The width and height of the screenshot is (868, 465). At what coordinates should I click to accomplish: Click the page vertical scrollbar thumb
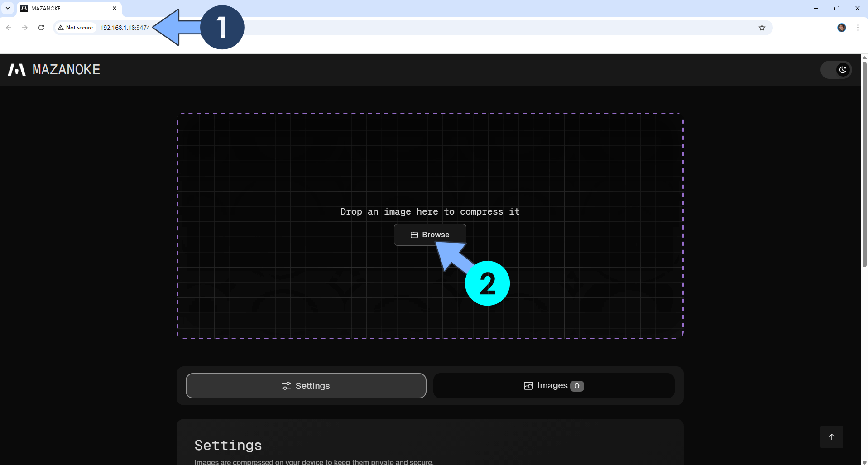coord(864,164)
